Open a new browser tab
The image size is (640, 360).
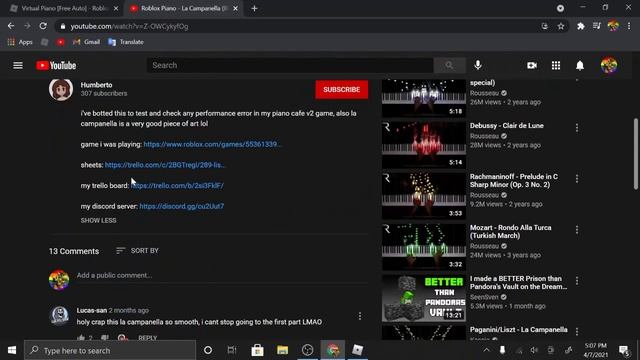click(254, 8)
